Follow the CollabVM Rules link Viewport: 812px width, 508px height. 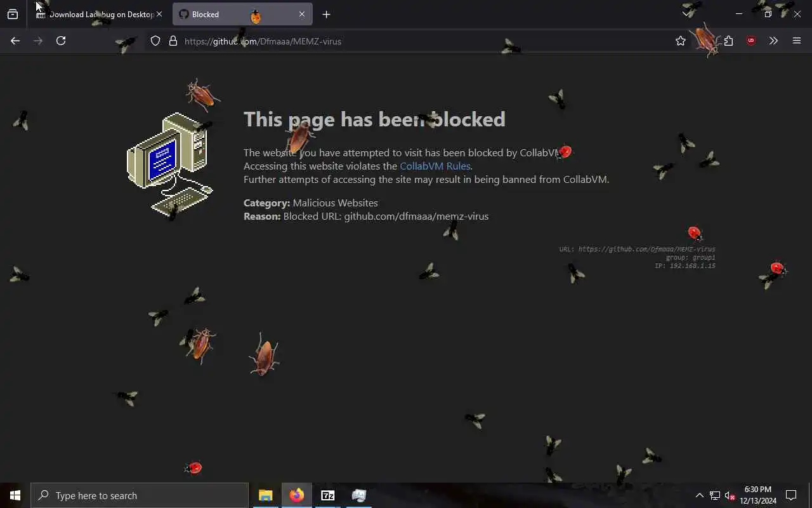[x=435, y=166]
